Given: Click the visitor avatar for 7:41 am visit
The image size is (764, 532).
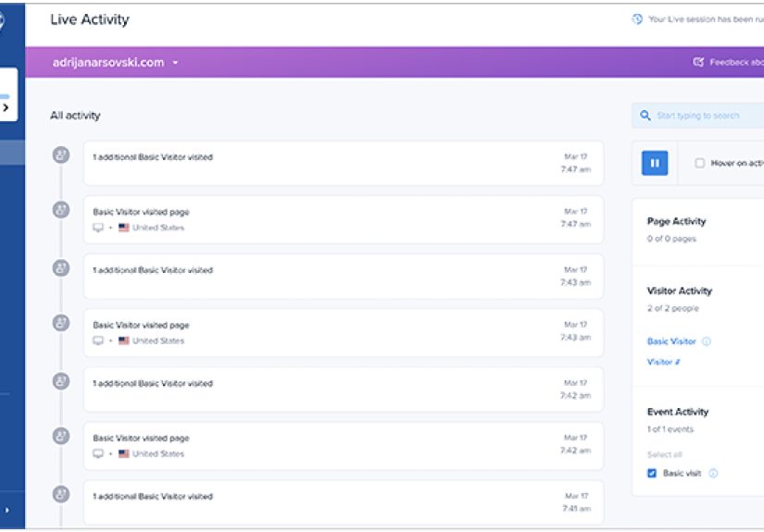Looking at the screenshot, I should [x=61, y=494].
